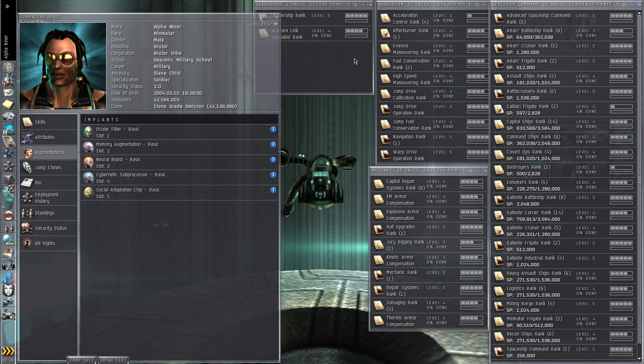Viewport: 644px width, 364px height.
Task: Switch to the Attributes tab
Action: [48, 137]
